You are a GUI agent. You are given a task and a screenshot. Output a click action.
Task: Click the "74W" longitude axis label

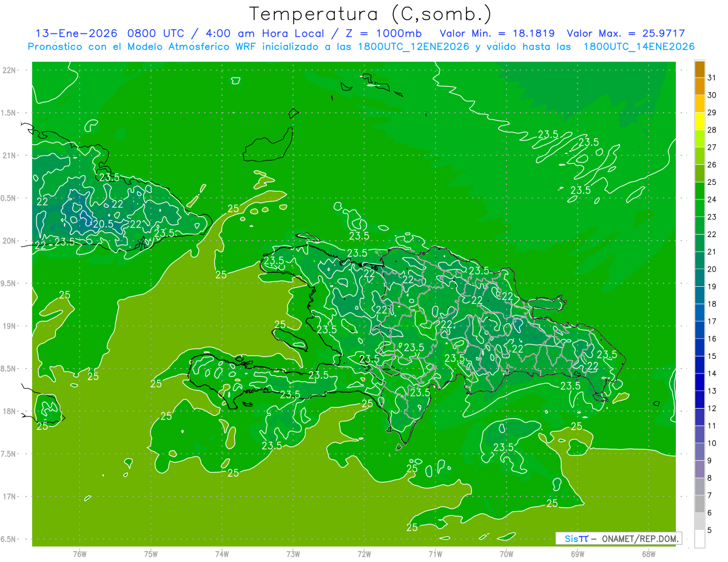pyautogui.click(x=222, y=554)
